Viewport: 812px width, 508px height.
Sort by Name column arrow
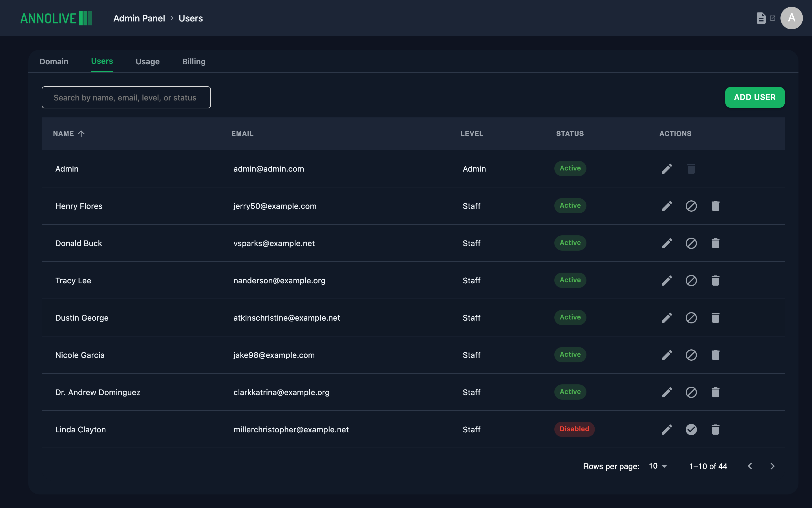(81, 134)
